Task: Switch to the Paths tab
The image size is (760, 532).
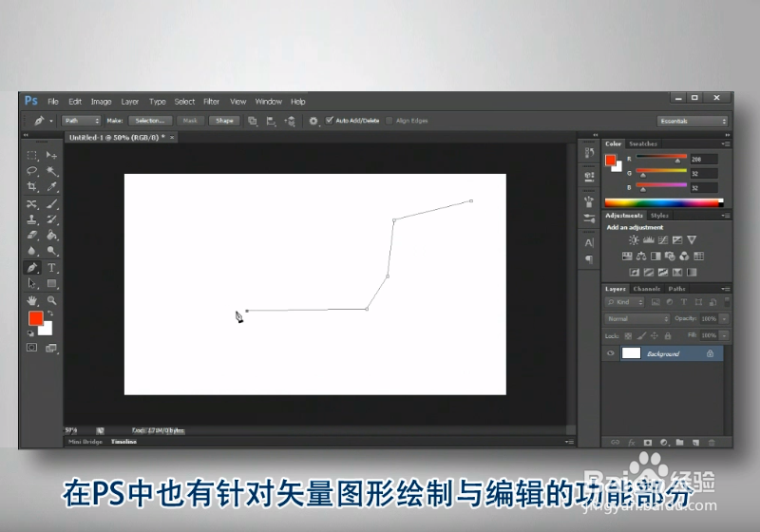Action: pos(676,289)
